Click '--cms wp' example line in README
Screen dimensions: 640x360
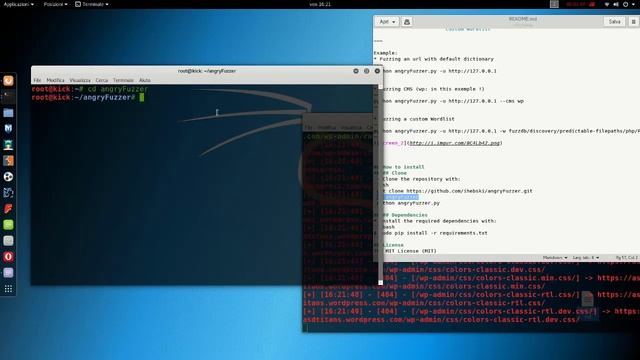pos(453,101)
